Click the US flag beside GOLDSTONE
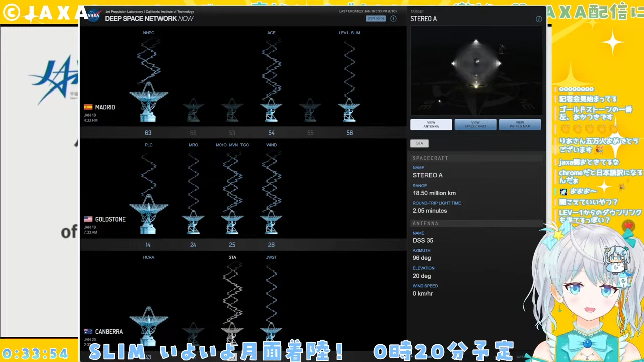This screenshot has width=644, height=362. (x=88, y=219)
